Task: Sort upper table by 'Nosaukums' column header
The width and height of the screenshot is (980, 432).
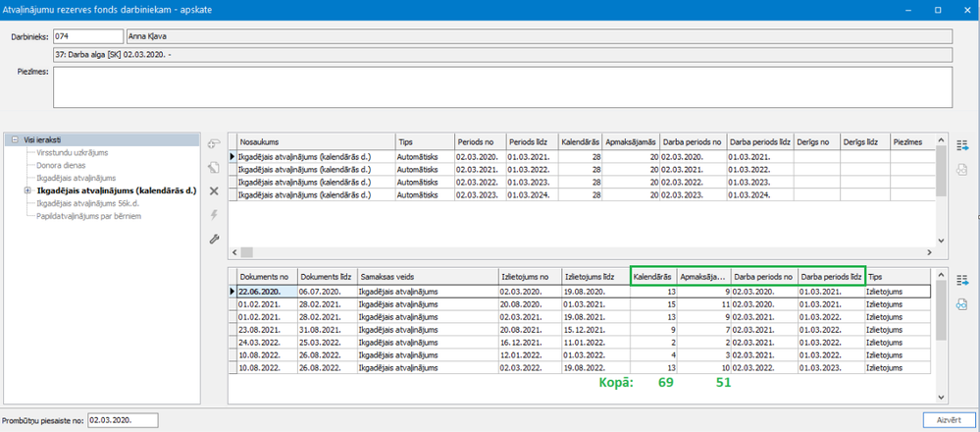Action: click(x=314, y=142)
